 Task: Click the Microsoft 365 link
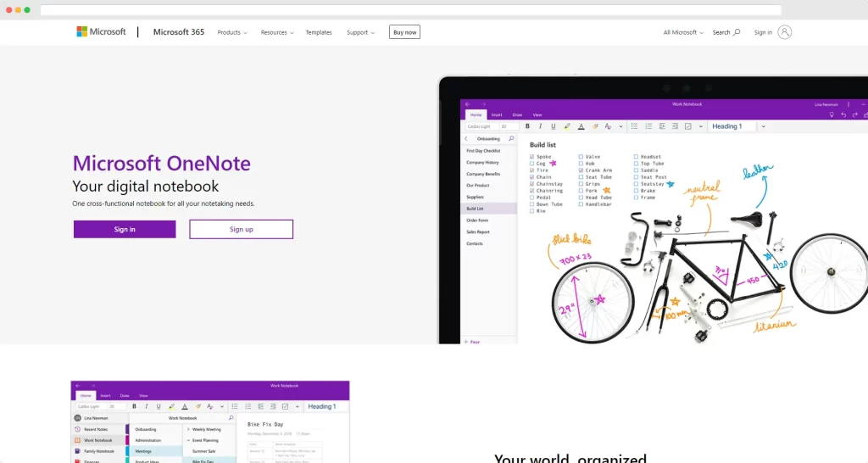[179, 32]
